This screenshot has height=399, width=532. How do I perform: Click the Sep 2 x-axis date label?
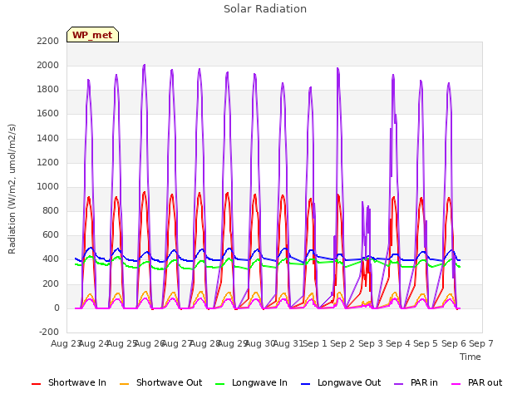click(x=342, y=343)
